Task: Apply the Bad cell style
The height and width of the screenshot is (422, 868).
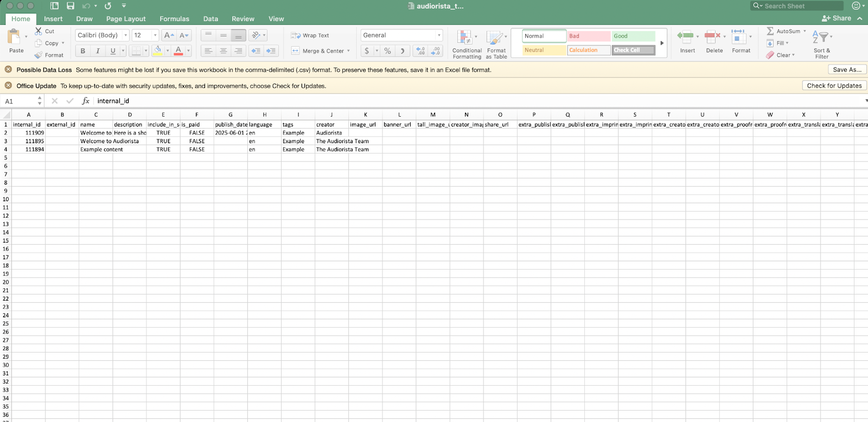Action: 589,36
